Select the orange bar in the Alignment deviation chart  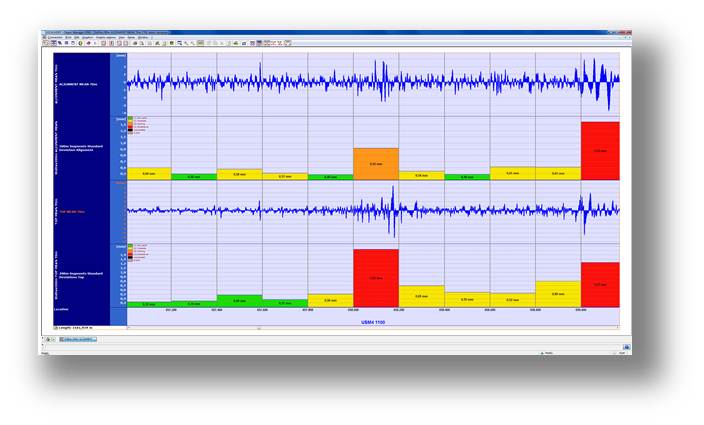(x=376, y=164)
